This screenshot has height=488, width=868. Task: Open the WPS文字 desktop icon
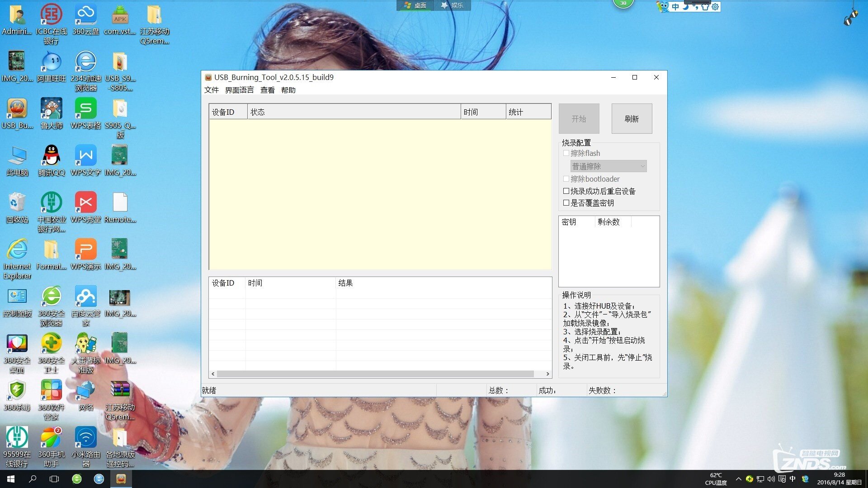85,160
